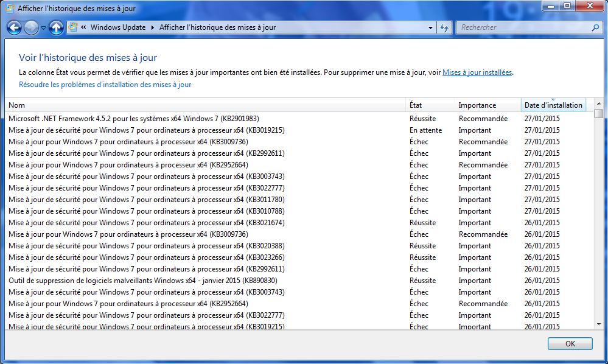
Task: Go back with the navigation arrow
Action: pyautogui.click(x=15, y=27)
